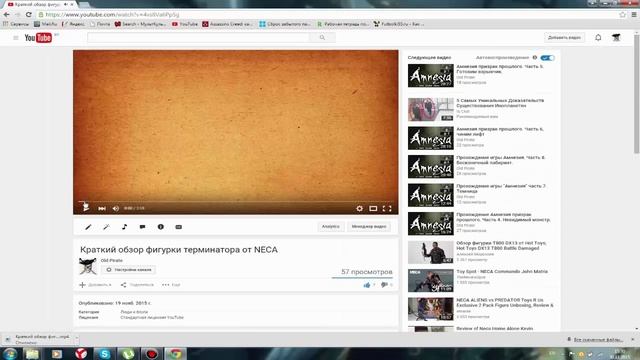640x360 pixels.
Task: Open the Chrome menu button
Action: [x=634, y=14]
